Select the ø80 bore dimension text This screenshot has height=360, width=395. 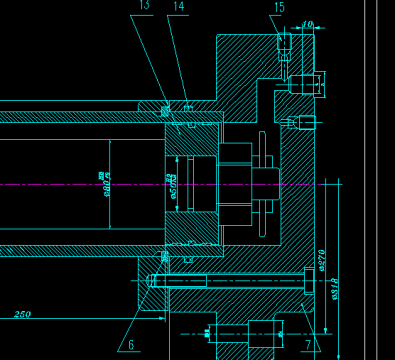click(107, 184)
